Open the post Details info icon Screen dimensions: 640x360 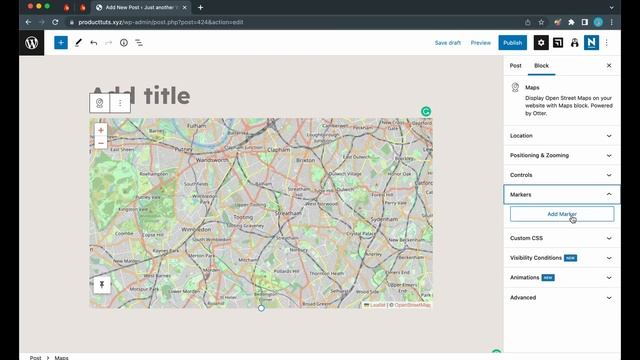(124, 42)
